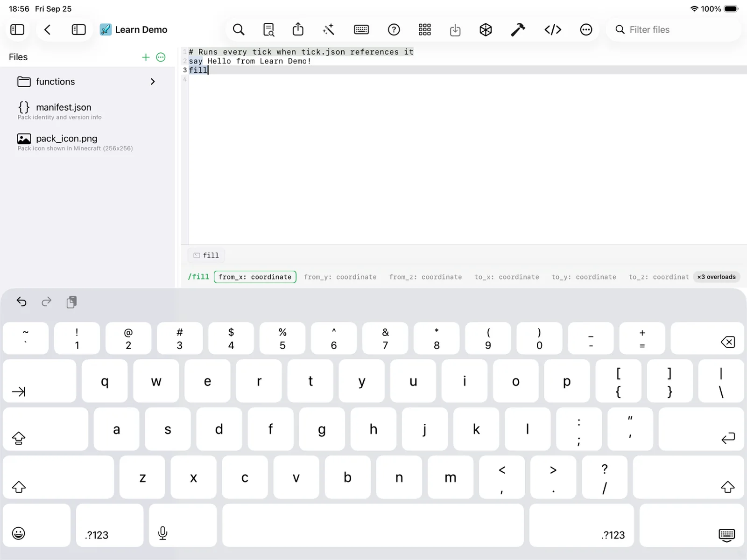Go back with the chevron arrow

point(47,30)
